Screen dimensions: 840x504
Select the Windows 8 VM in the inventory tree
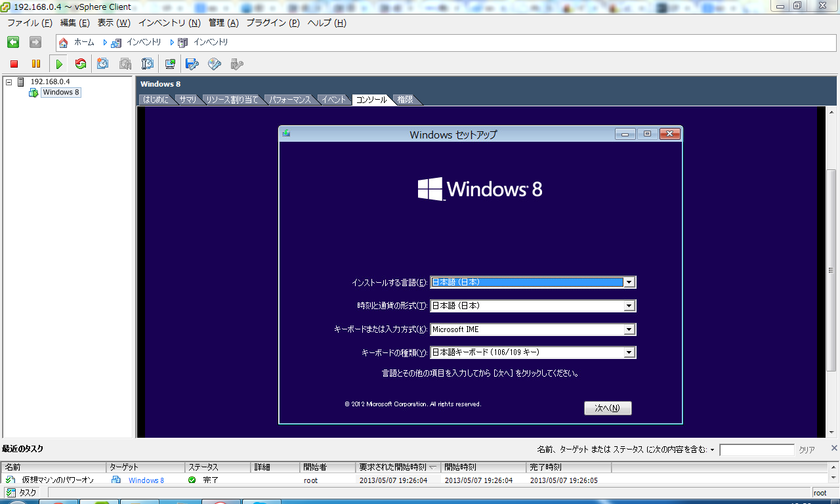point(61,93)
